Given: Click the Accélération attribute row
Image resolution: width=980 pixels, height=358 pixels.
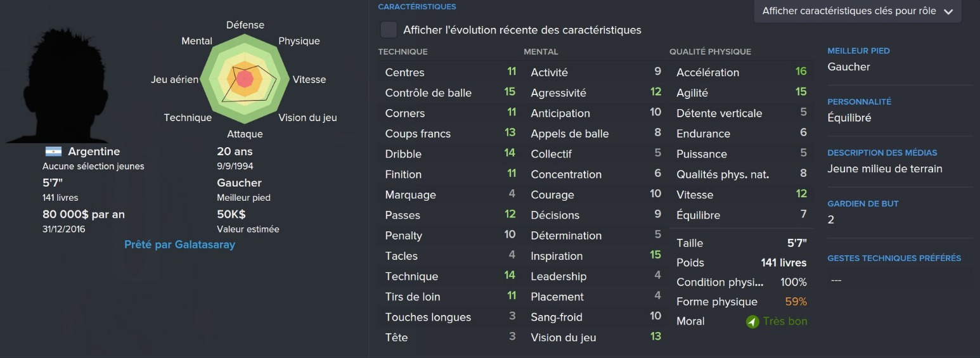Looking at the screenshot, I should [741, 72].
